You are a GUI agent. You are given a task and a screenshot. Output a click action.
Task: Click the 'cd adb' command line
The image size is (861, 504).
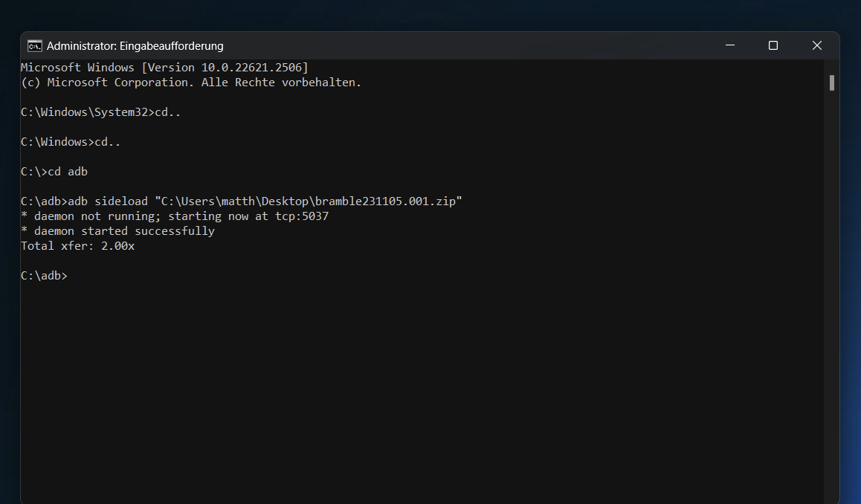67,172
